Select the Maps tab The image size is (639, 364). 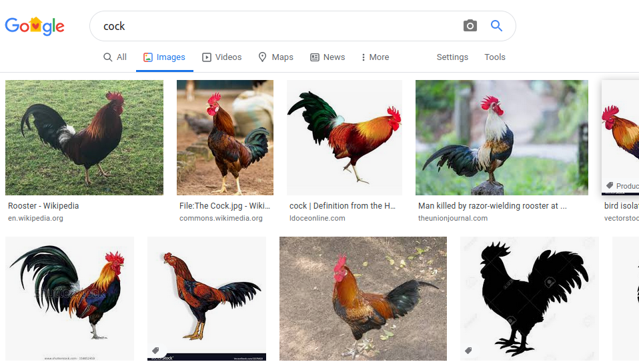275,57
